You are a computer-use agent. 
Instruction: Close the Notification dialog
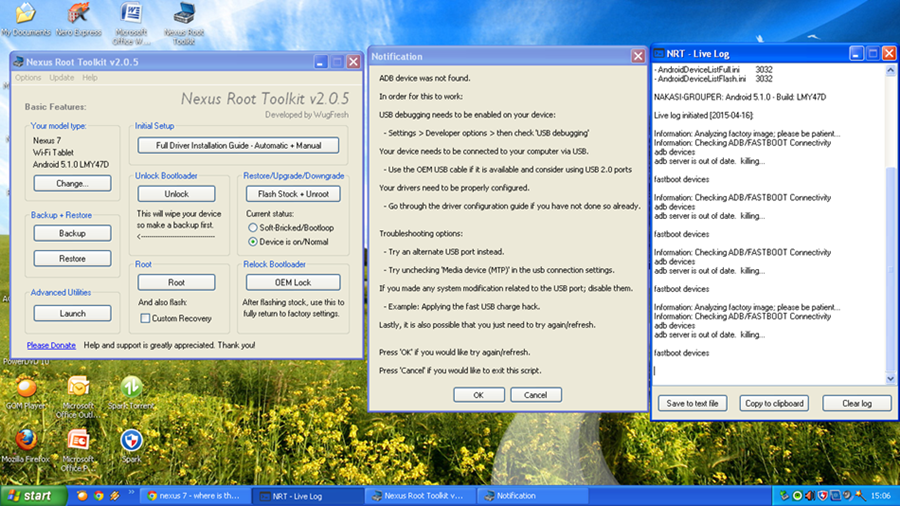(638, 56)
